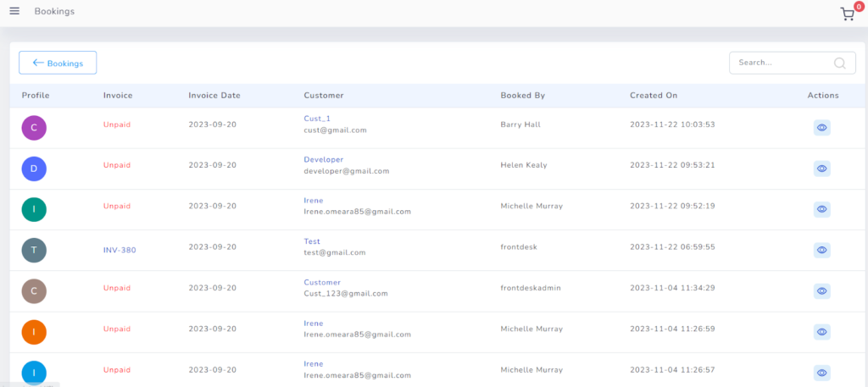Click the back to Bookings button
The height and width of the screenshot is (387, 868).
[x=58, y=63]
